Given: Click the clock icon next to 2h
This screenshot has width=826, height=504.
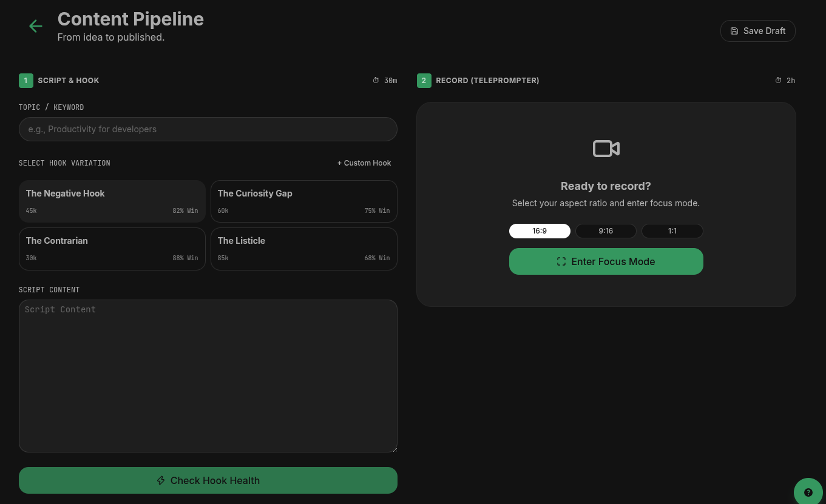Looking at the screenshot, I should pos(779,81).
